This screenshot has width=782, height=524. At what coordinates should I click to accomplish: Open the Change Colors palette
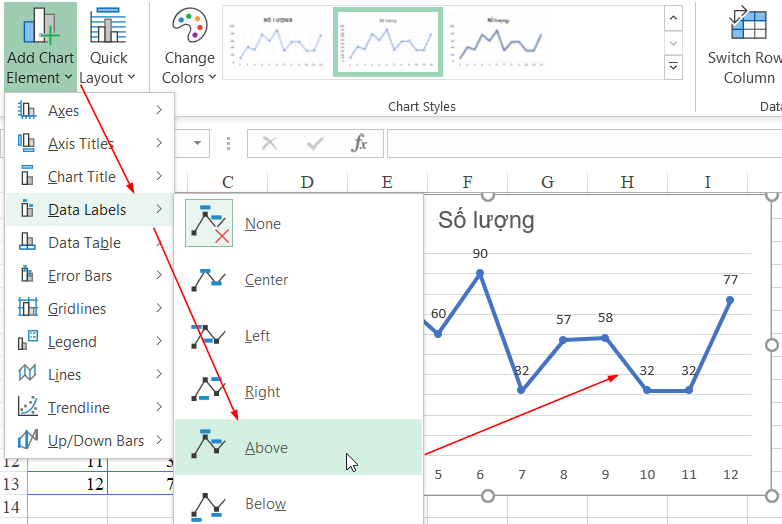pyautogui.click(x=190, y=47)
